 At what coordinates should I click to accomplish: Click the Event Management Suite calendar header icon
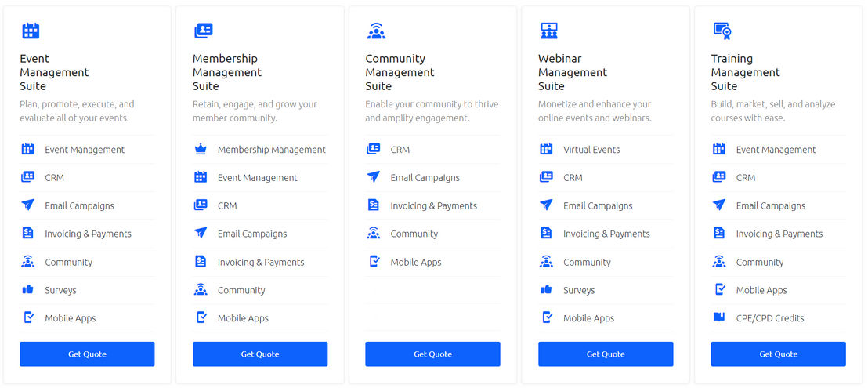pos(31,31)
